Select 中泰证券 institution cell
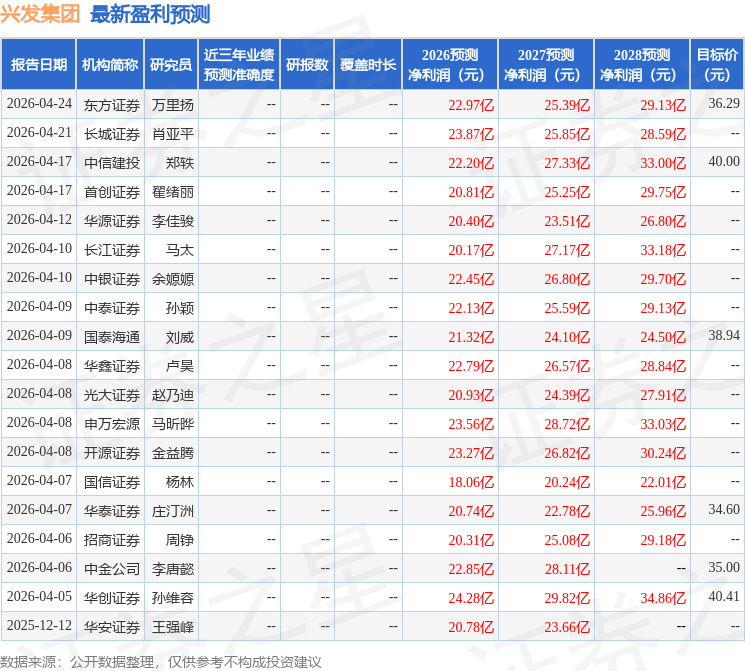The height and width of the screenshot is (671, 745). 112,308
